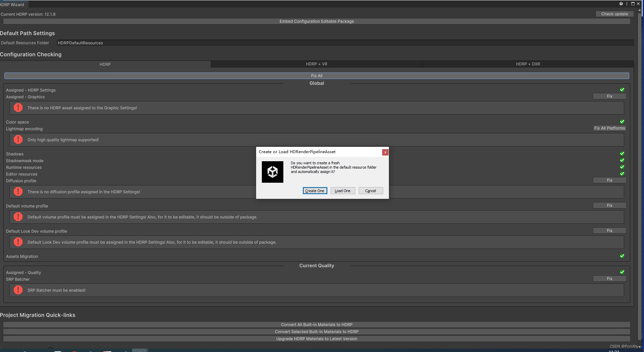Click the Default Resources Folder input field

click(345, 43)
